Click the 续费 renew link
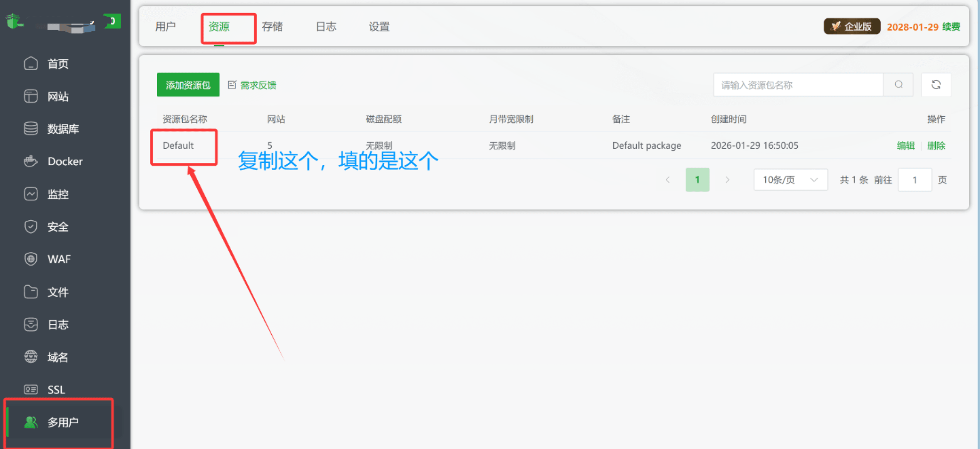Image resolution: width=980 pixels, height=449 pixels. (x=951, y=27)
